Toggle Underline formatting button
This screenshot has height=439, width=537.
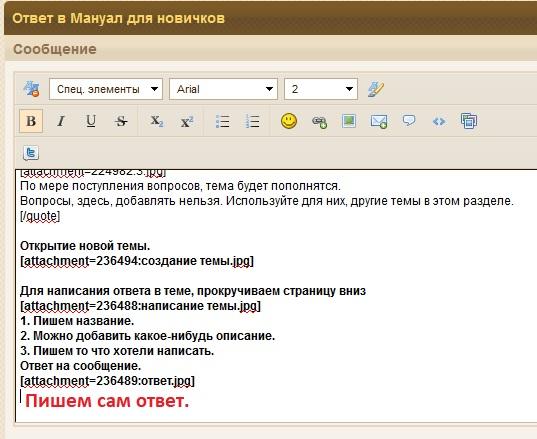pos(91,121)
